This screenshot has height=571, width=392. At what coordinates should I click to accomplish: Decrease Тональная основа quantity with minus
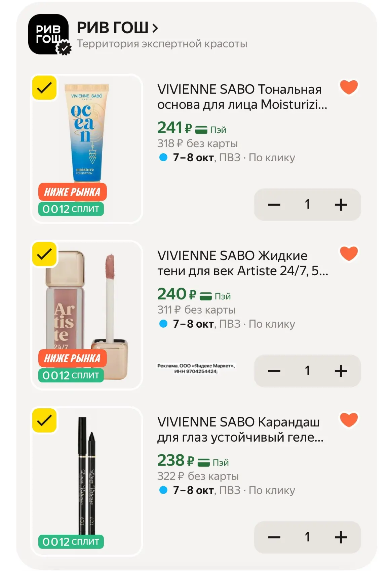pos(274,204)
